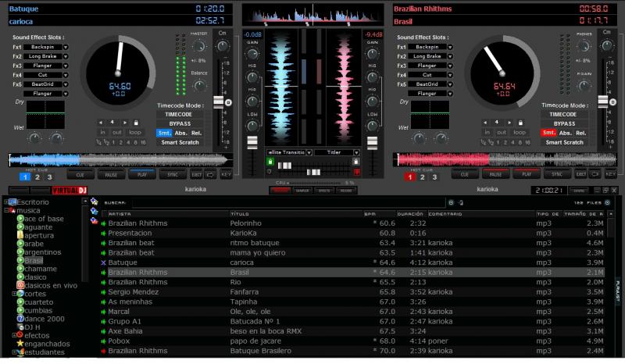Click the green crossfader lock icon
This screenshot has height=364, width=625.
(x=270, y=162)
